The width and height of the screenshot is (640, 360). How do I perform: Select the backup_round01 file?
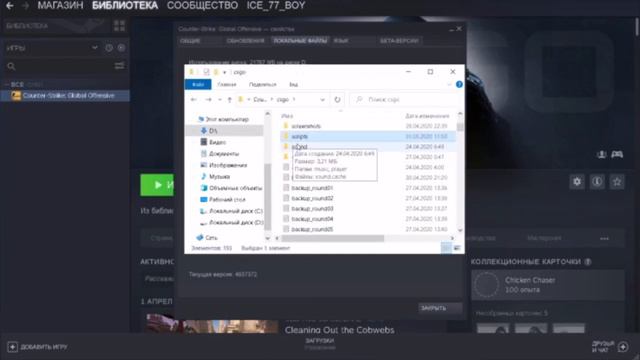(312, 188)
